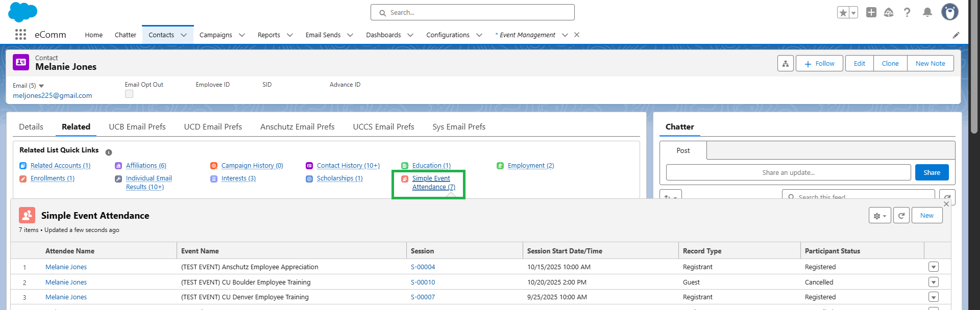Click the Share button
Screen dimensions: 980x310
pos(932,172)
